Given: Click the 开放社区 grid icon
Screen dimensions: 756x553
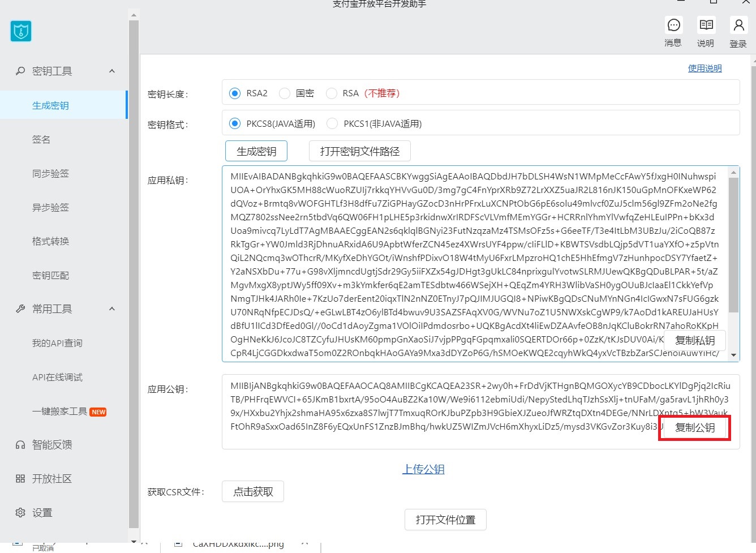Looking at the screenshot, I should (20, 479).
